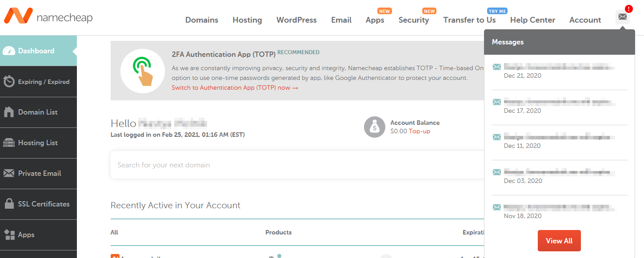
Task: Click the Account Balance label
Action: pos(415,123)
